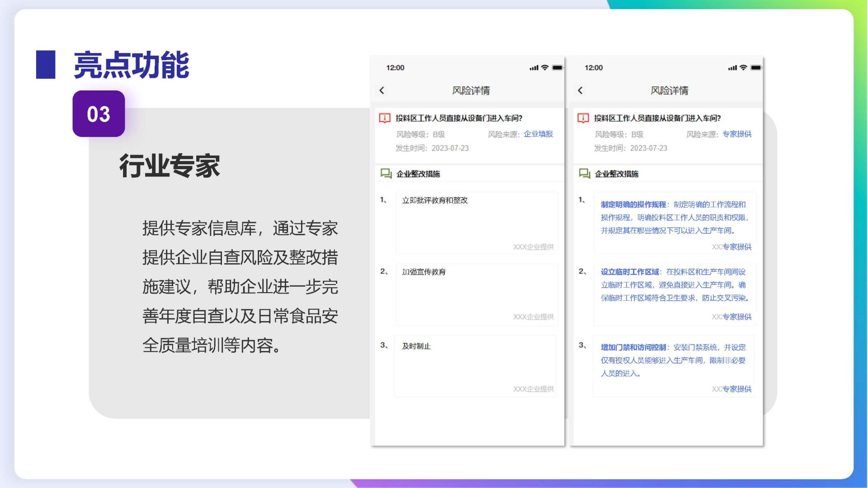Image resolution: width=868 pixels, height=488 pixels.
Task: Click chat bubble icon beside left 企业整改措施
Action: (x=386, y=174)
